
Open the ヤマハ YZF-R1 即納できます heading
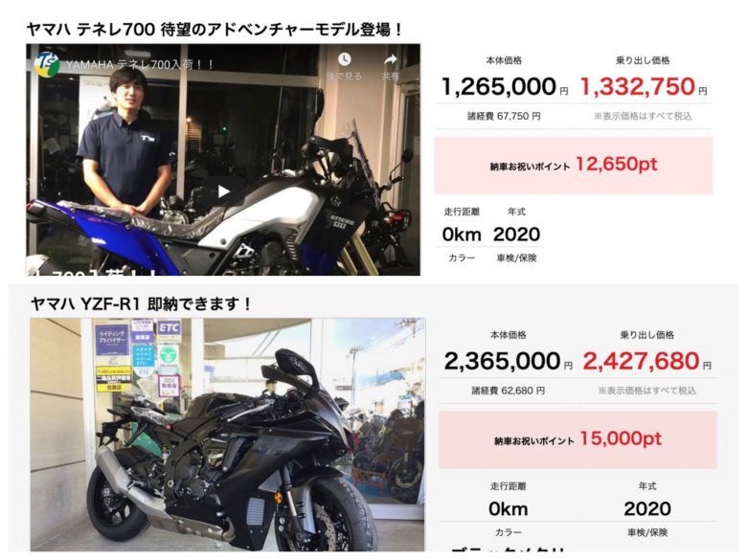click(141, 303)
